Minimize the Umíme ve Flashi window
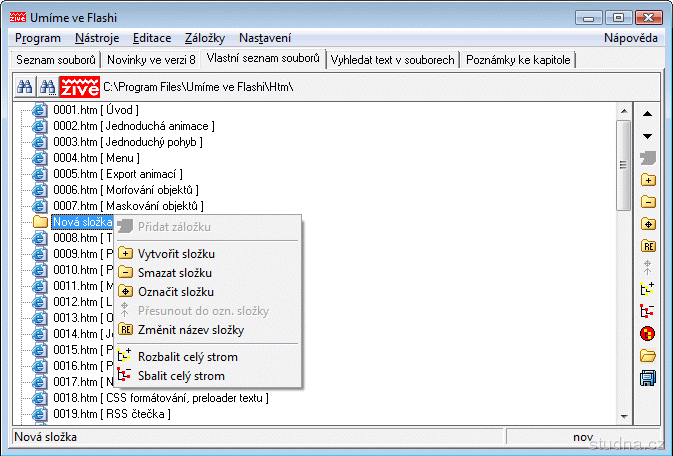This screenshot has width=673, height=456. click(x=589, y=18)
